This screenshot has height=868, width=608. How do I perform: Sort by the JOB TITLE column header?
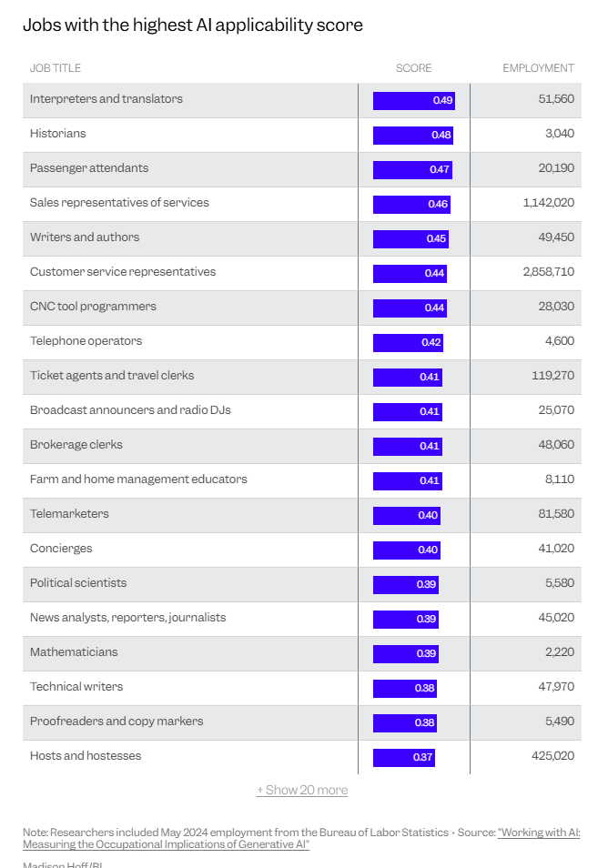56,68
